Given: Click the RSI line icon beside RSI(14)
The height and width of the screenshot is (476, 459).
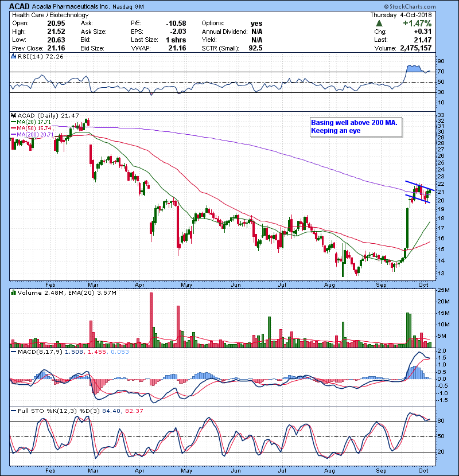Looking at the screenshot, I should point(13,56).
